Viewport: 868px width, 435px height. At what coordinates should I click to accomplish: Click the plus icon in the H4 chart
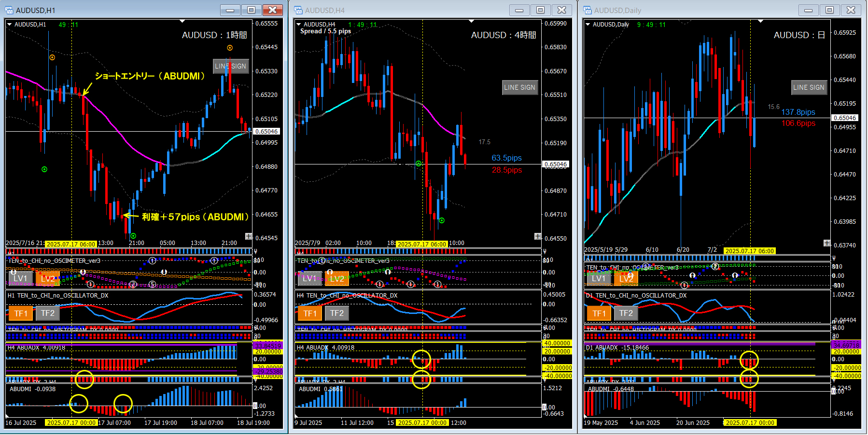538,236
